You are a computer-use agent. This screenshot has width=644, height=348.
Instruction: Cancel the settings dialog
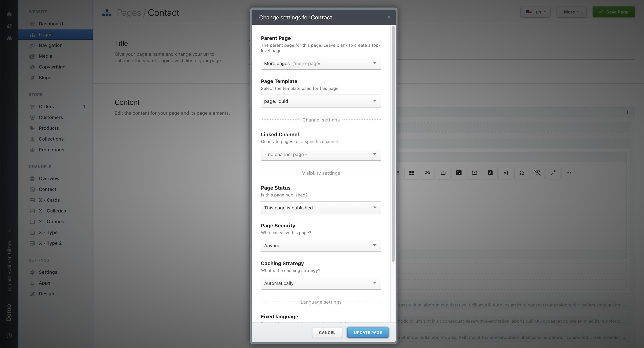click(x=327, y=333)
